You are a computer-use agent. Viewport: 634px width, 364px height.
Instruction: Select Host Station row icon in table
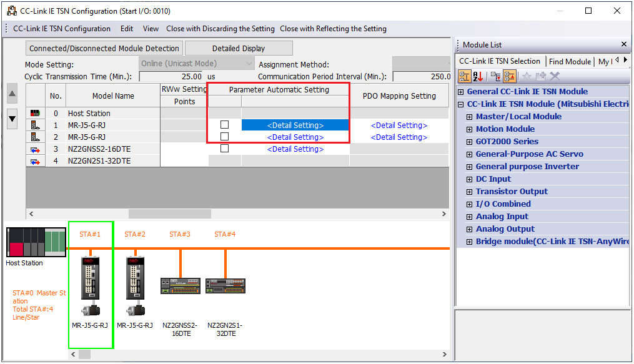[35, 113]
